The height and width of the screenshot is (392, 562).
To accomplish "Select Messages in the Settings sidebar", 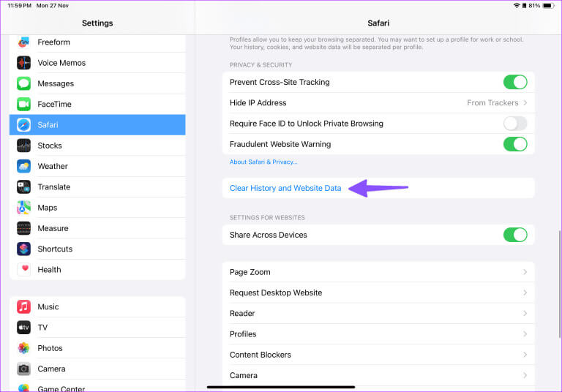I will pos(97,83).
